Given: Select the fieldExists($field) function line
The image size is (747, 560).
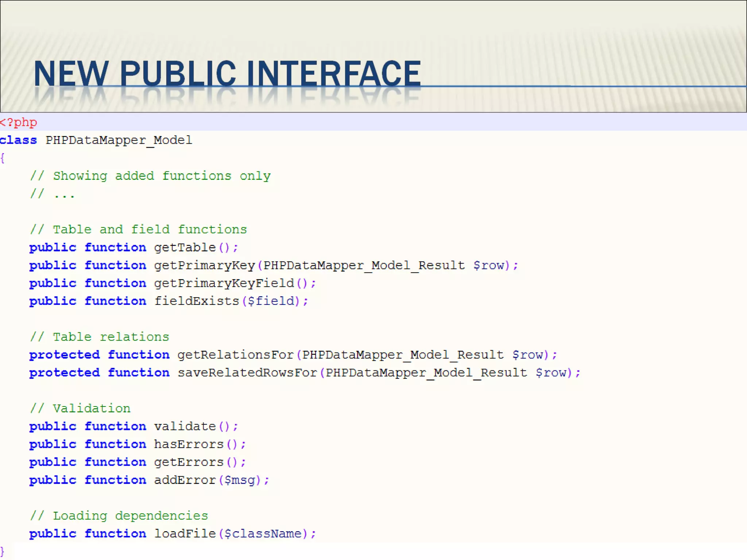Looking at the screenshot, I should [169, 301].
